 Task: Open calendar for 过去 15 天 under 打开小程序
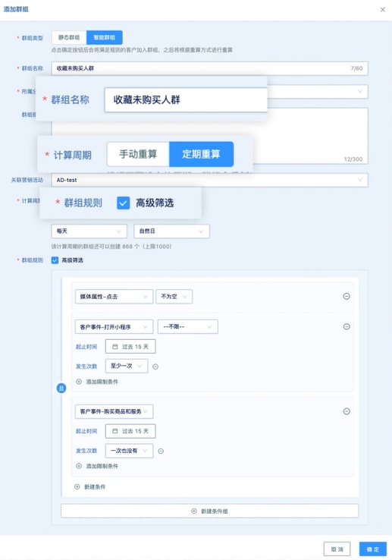pyautogui.click(x=130, y=347)
